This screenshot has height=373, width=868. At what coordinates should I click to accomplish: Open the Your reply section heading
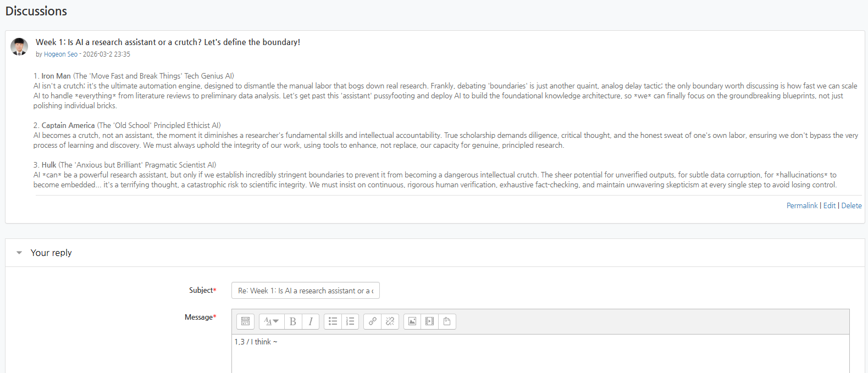point(51,253)
